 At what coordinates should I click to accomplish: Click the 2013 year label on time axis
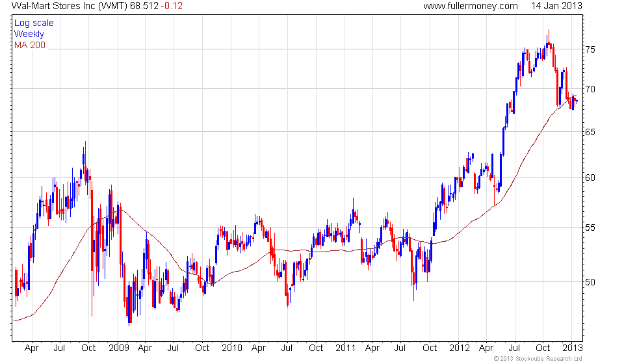coord(573,348)
